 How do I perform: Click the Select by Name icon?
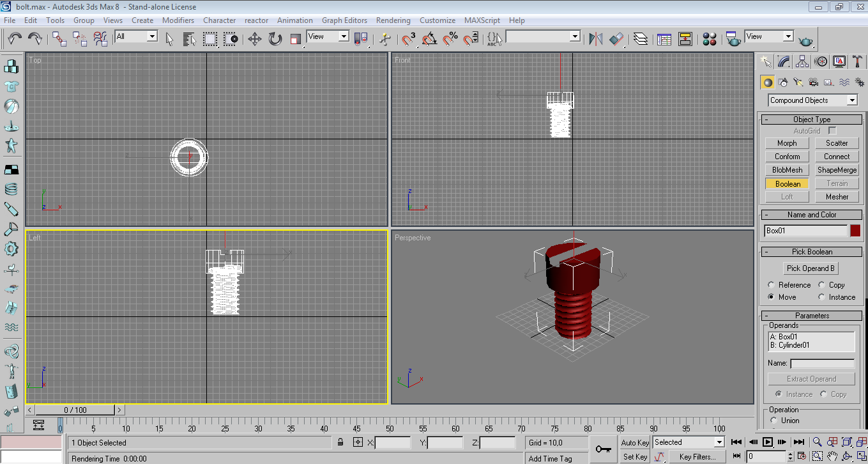[189, 39]
